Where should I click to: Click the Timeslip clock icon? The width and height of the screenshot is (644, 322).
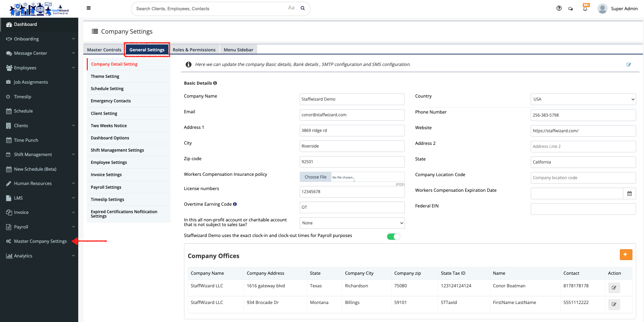pos(8,97)
